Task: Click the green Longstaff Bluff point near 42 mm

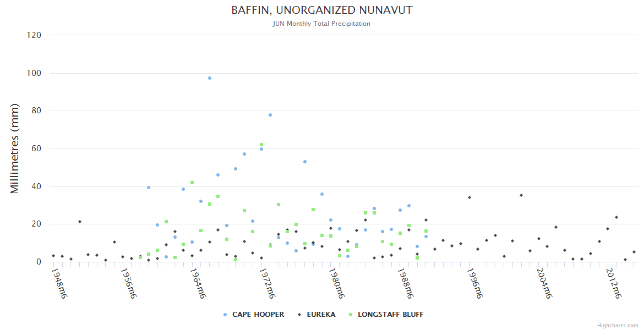Action: tap(192, 183)
